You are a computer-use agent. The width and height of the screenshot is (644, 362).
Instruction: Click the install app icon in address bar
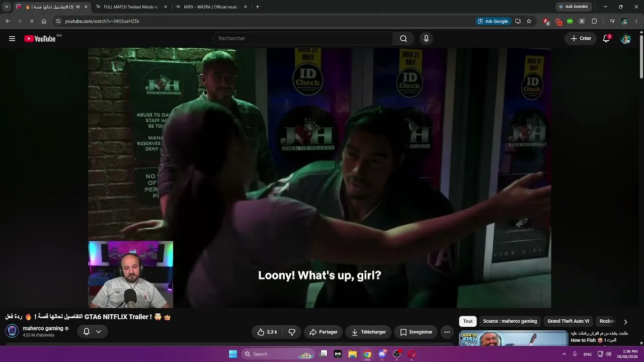click(x=518, y=21)
